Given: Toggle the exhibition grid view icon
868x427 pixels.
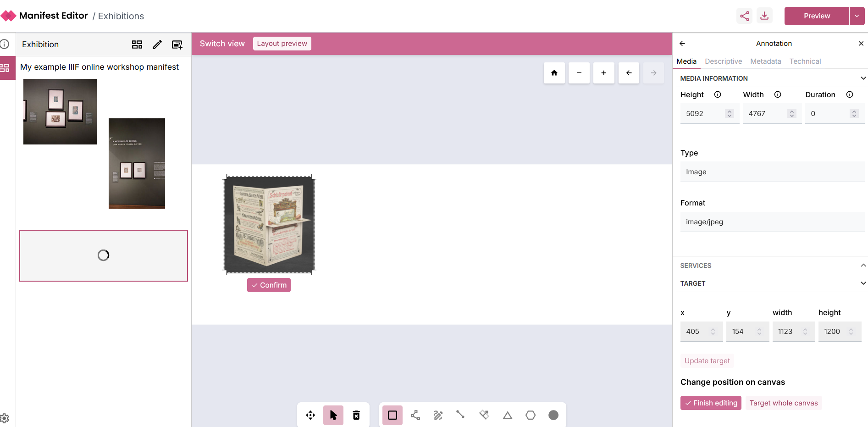Looking at the screenshot, I should [137, 44].
